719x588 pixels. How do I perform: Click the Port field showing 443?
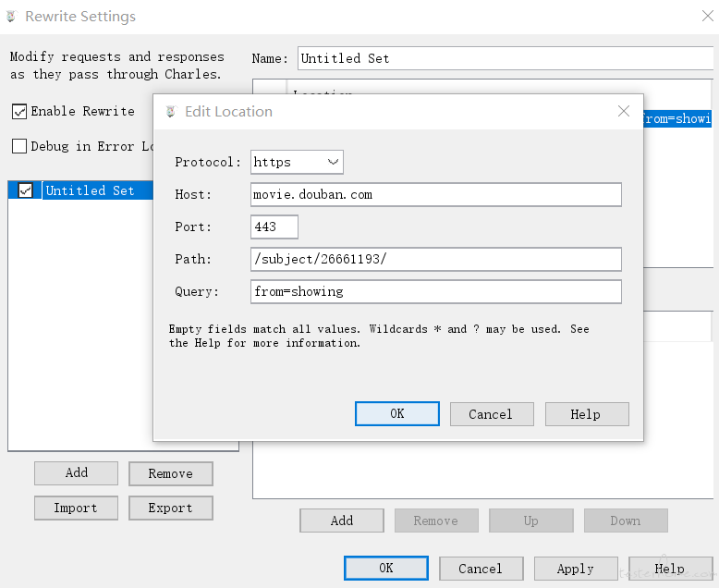tap(274, 227)
